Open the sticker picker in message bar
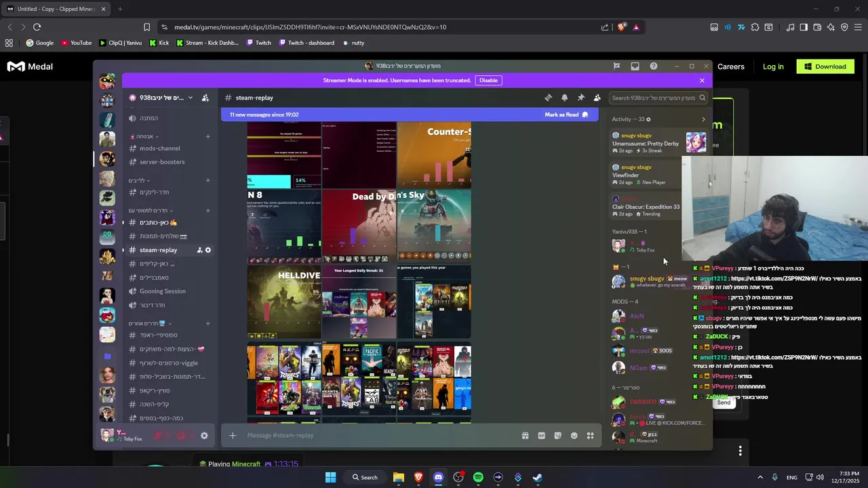Image resolution: width=868 pixels, height=488 pixels. (x=557, y=436)
